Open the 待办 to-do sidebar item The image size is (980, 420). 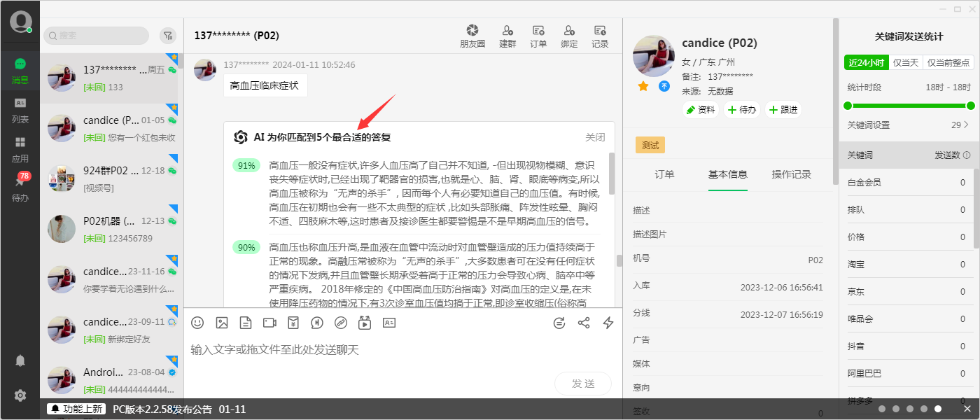pyautogui.click(x=20, y=188)
